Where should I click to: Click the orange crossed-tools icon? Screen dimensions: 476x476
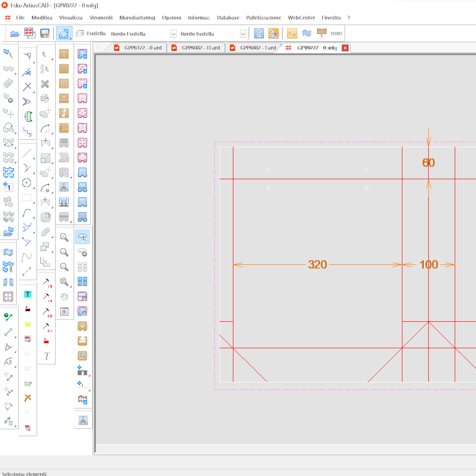pos(28,398)
